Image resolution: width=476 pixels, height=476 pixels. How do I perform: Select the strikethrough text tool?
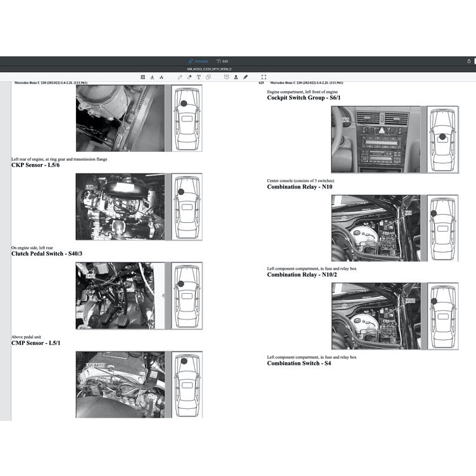pyautogui.click(x=161, y=77)
